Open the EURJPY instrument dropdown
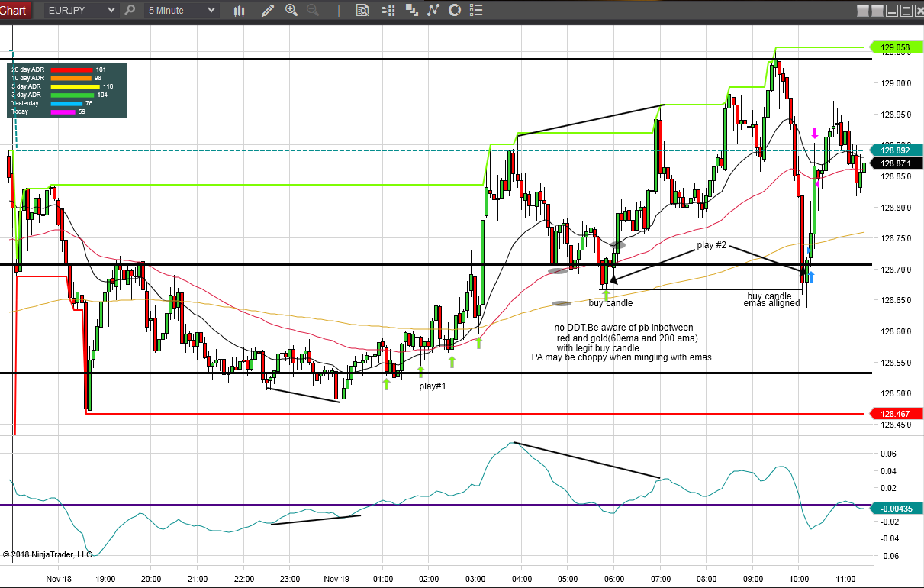Screen dimensions: 924x588 pos(81,11)
